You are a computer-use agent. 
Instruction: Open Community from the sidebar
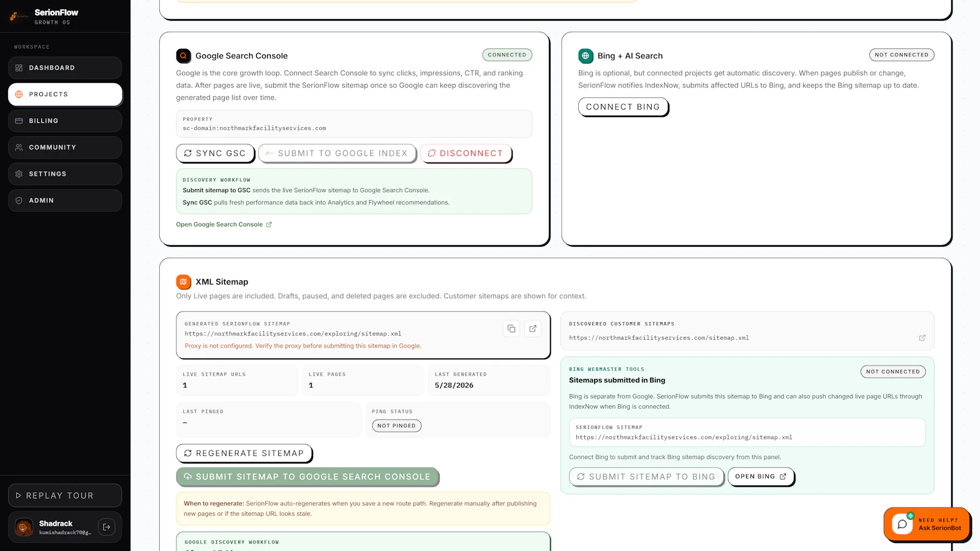tap(65, 148)
